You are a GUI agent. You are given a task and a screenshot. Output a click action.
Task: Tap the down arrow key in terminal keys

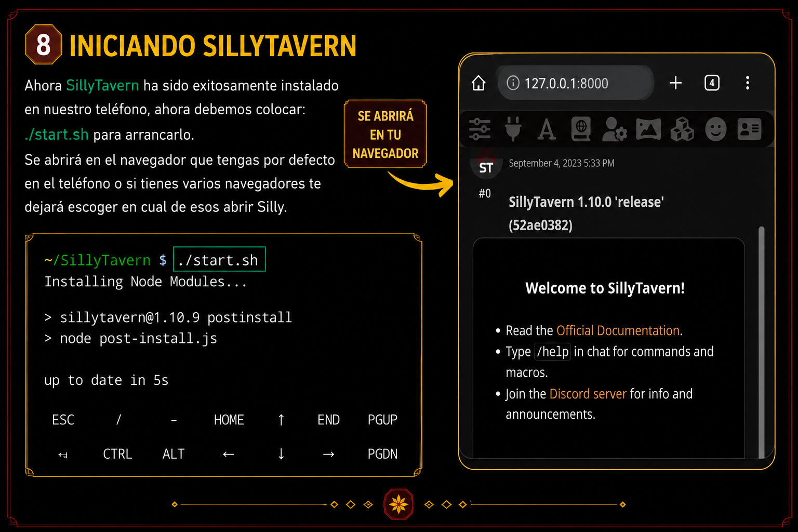(281, 454)
